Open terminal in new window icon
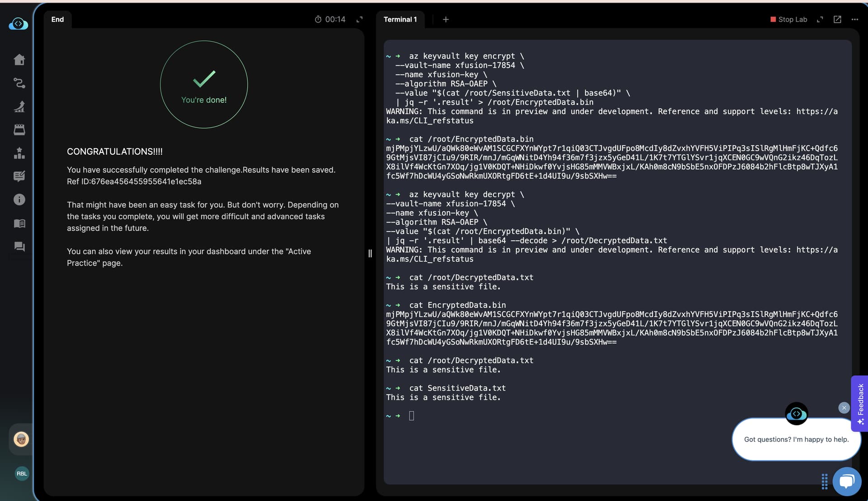Screen dimensions: 868x501 point(837,19)
